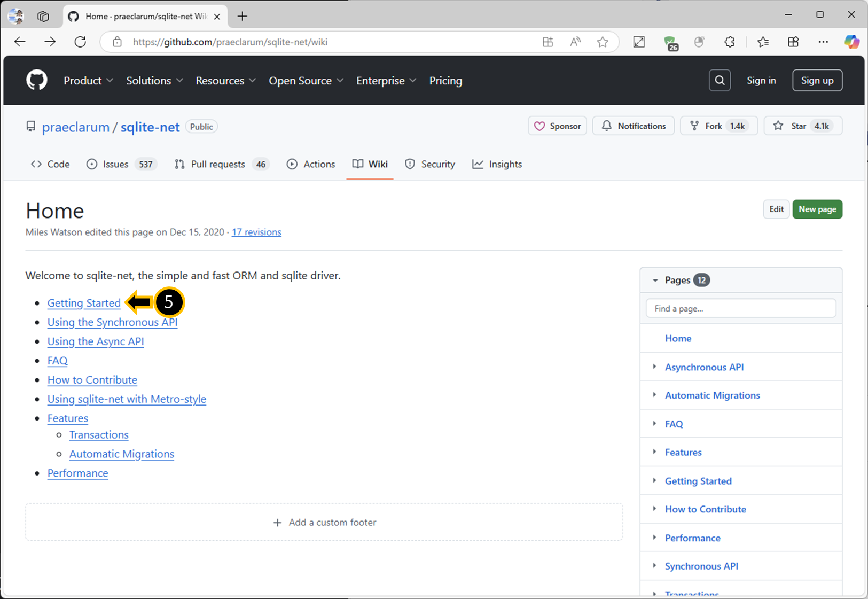Go back with the browser back arrow
The image size is (868, 599).
[x=20, y=42]
